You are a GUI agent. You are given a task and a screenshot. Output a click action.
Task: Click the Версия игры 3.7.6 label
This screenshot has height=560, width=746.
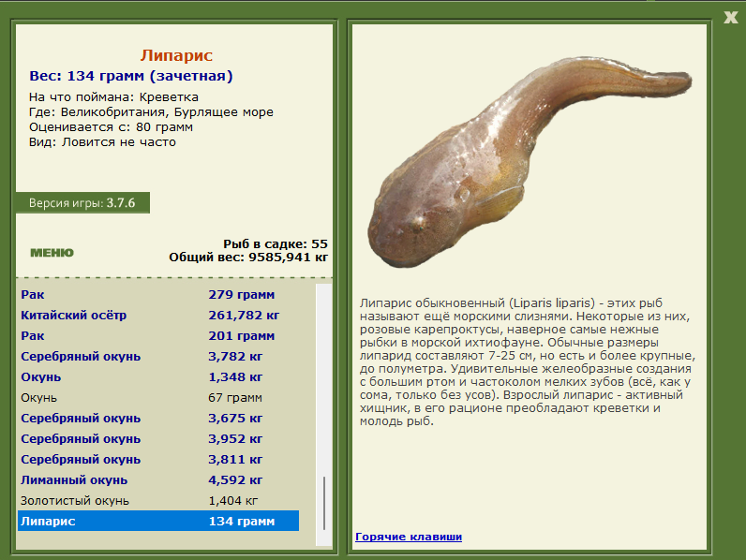pos(82,203)
